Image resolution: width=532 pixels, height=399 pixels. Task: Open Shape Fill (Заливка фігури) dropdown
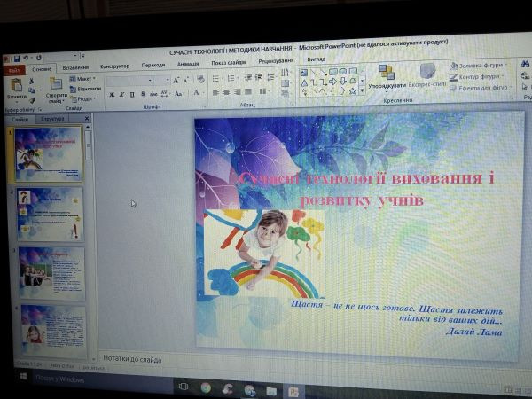(478, 65)
